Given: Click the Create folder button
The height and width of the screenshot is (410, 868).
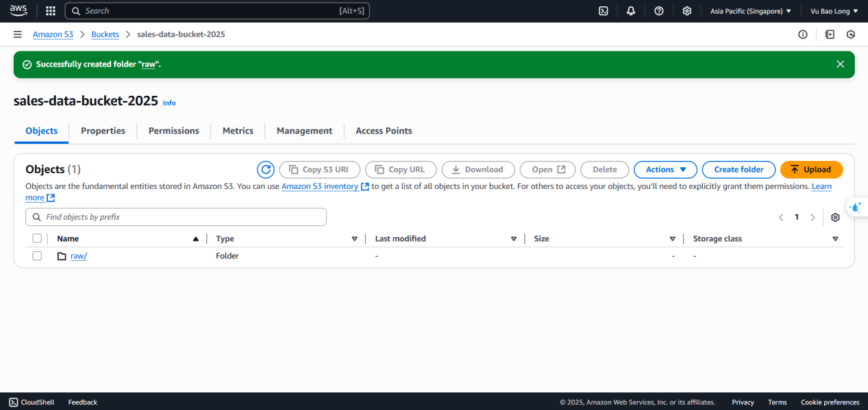Looking at the screenshot, I should (739, 170).
